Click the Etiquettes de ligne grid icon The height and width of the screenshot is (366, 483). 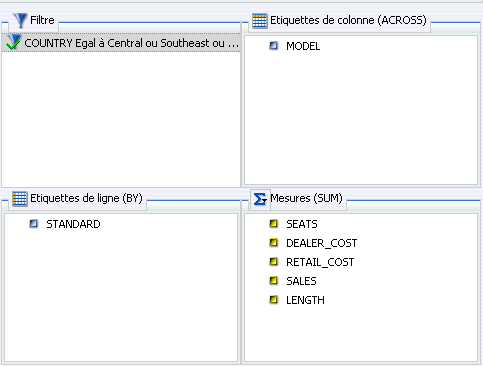coord(20,199)
